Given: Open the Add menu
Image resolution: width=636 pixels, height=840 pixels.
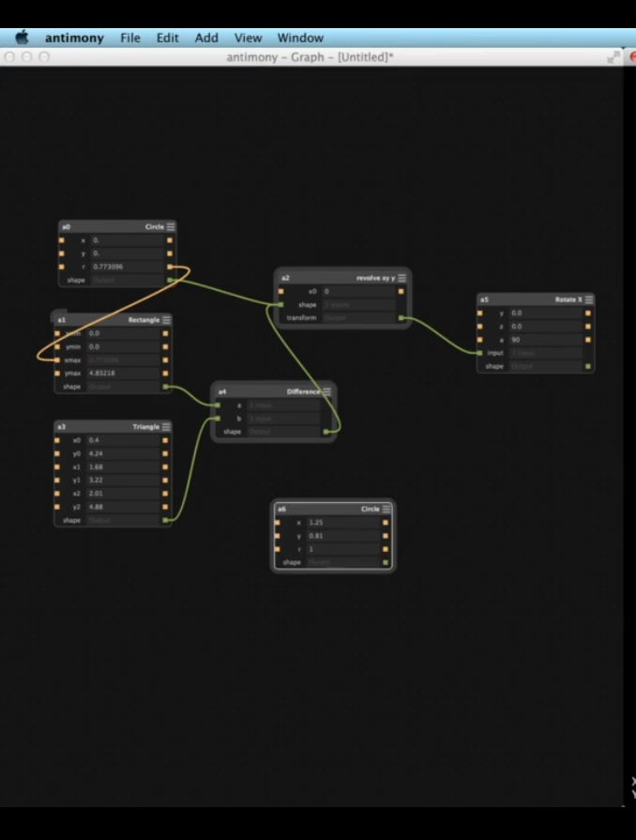Looking at the screenshot, I should (x=206, y=38).
